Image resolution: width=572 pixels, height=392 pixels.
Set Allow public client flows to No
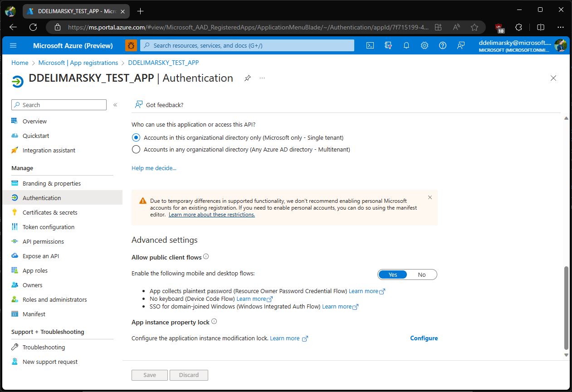(421, 274)
